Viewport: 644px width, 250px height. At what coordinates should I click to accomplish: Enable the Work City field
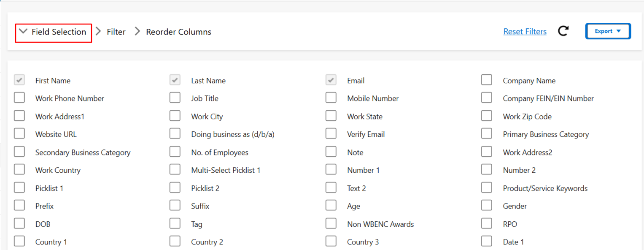pos(175,116)
